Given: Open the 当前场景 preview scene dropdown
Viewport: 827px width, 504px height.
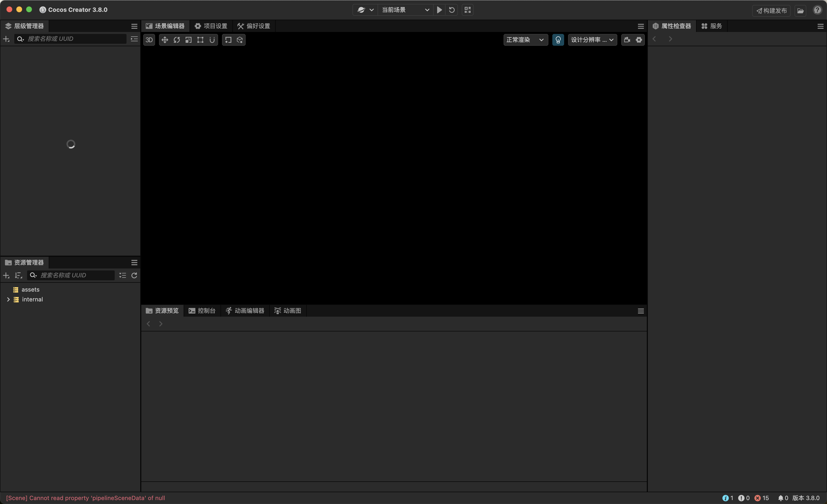Looking at the screenshot, I should 405,10.
